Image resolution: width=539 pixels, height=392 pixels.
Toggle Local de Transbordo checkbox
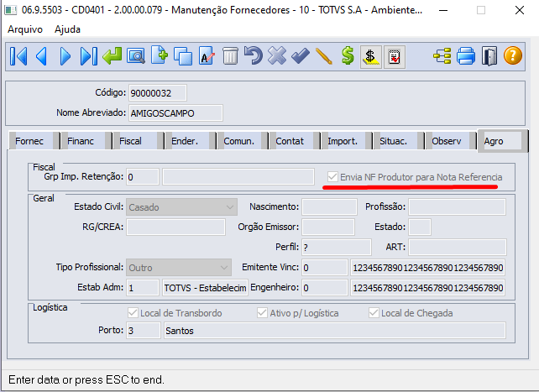pos(133,313)
